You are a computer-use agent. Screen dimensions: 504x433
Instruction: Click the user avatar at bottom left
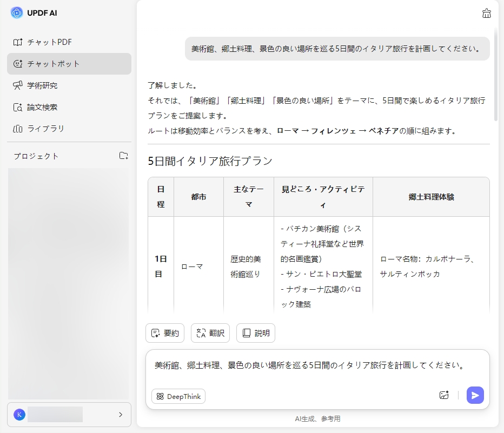pos(19,415)
